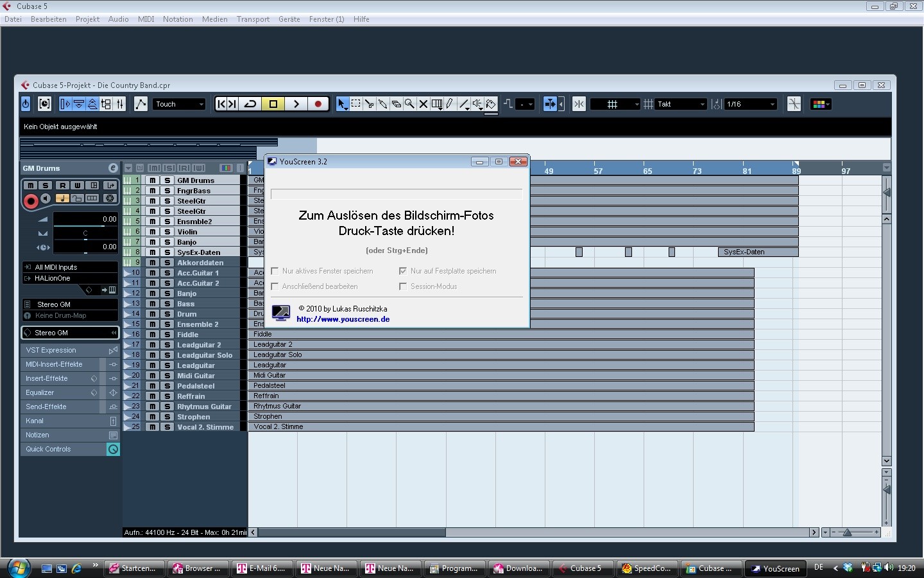Click the Inspector freeze snowflake icon
Screen dimensions: 924x578
pos(110,198)
